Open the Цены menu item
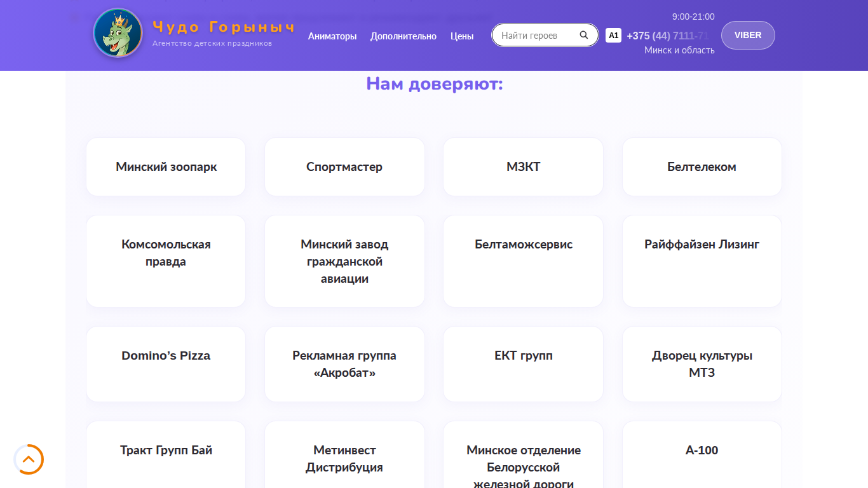This screenshot has height=488, width=868. [x=462, y=36]
